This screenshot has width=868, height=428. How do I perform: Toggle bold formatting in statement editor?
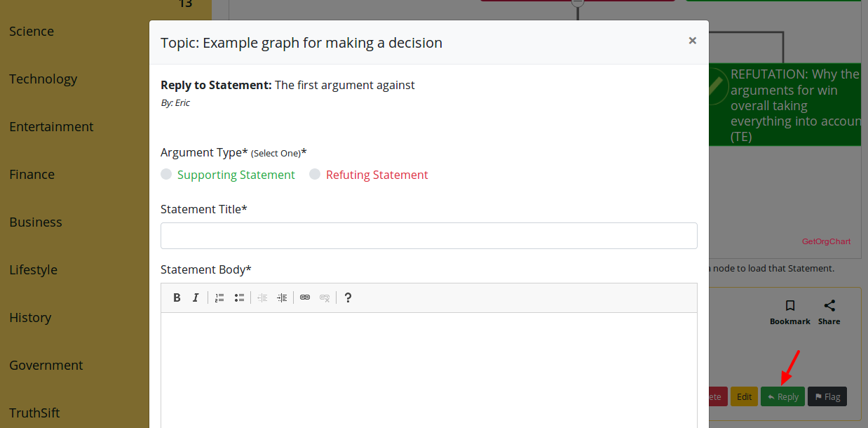point(177,297)
